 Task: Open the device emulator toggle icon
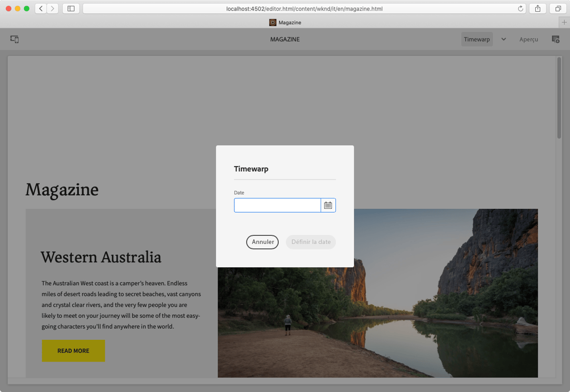[14, 39]
